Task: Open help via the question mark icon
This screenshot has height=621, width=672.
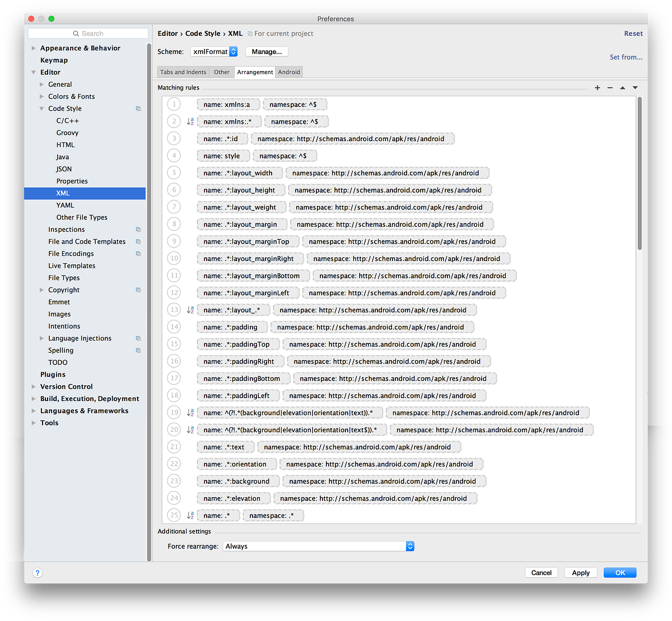Action: coord(37,572)
